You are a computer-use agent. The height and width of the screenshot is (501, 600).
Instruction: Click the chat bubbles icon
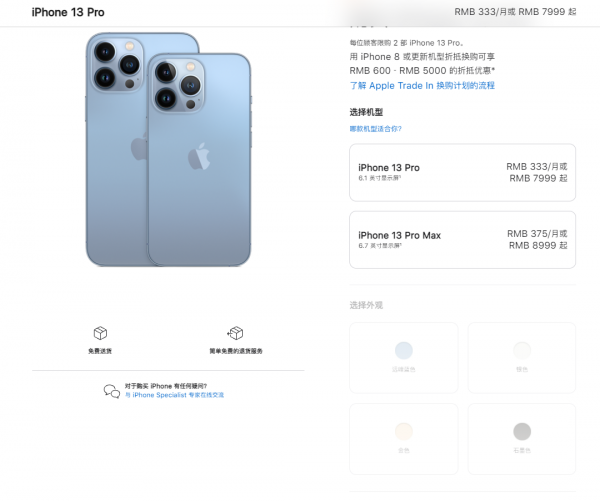pyautogui.click(x=112, y=391)
